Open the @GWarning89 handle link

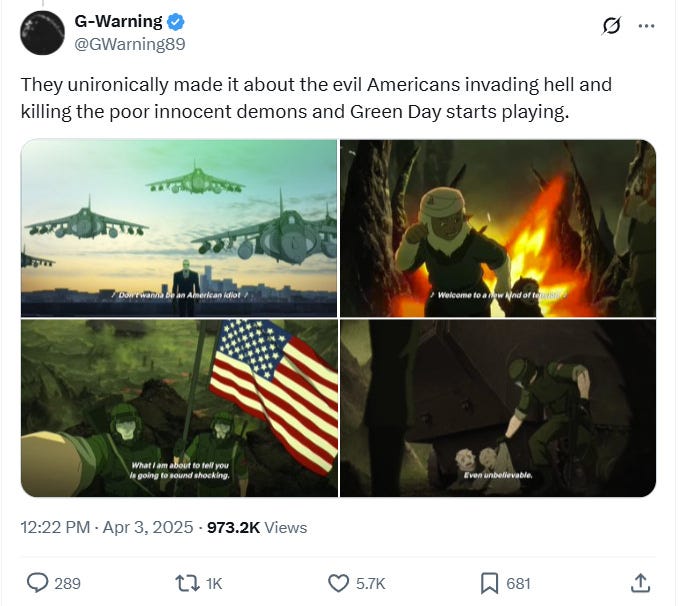(x=130, y=44)
